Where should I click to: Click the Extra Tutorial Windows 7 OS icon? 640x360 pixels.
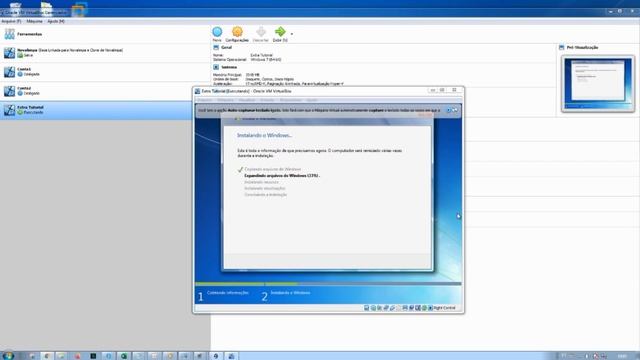point(9,110)
